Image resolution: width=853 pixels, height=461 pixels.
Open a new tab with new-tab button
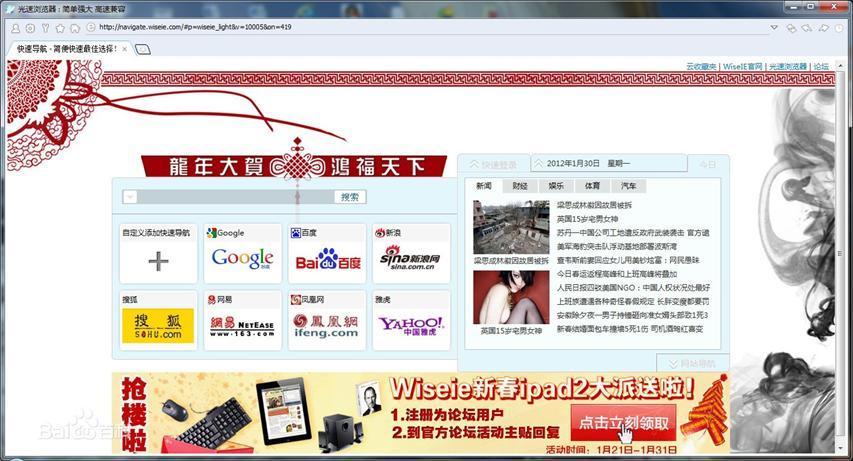[x=143, y=50]
